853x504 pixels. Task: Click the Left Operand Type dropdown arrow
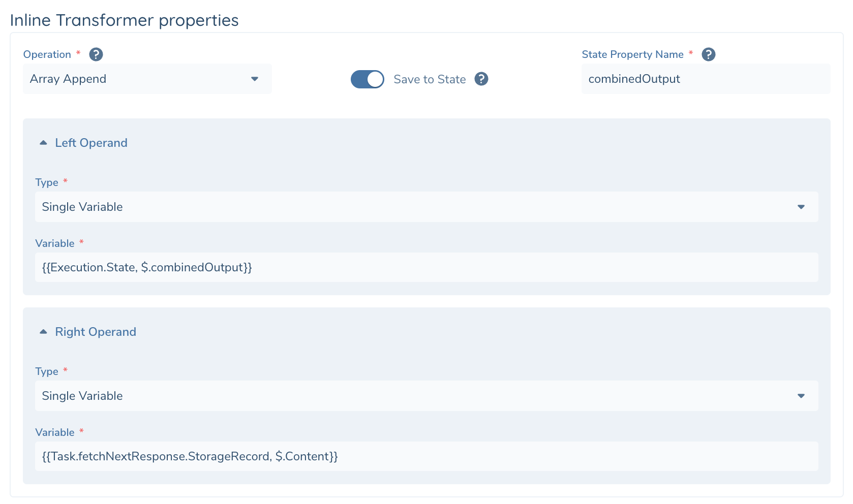pyautogui.click(x=801, y=207)
